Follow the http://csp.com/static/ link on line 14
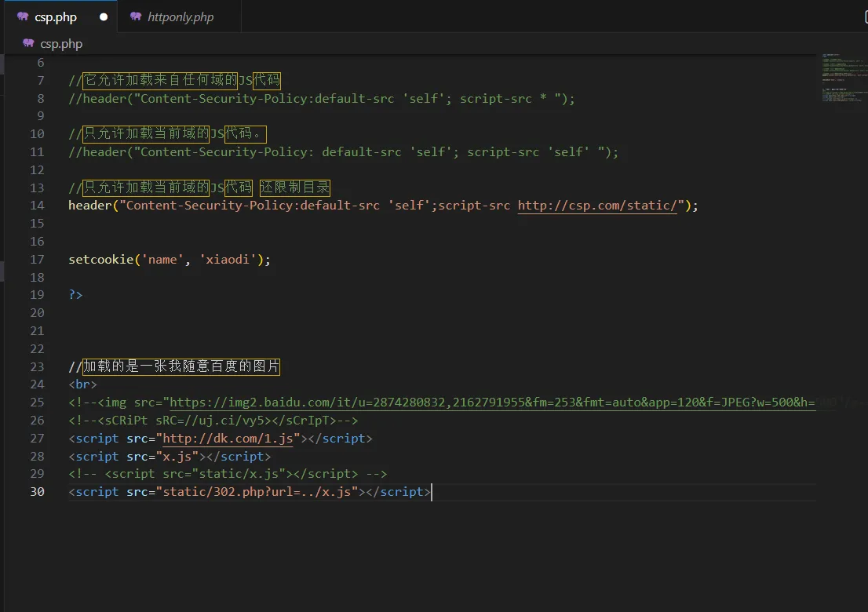This screenshot has height=612, width=868. 597,206
